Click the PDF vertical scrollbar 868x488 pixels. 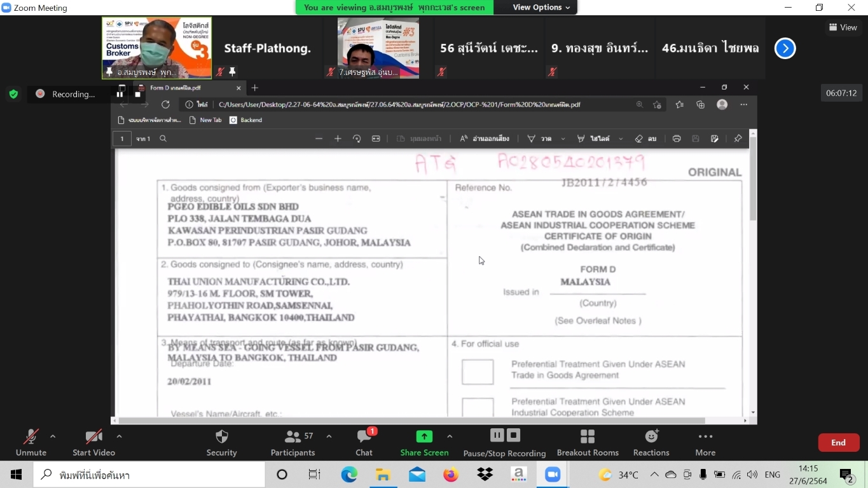[753, 179]
